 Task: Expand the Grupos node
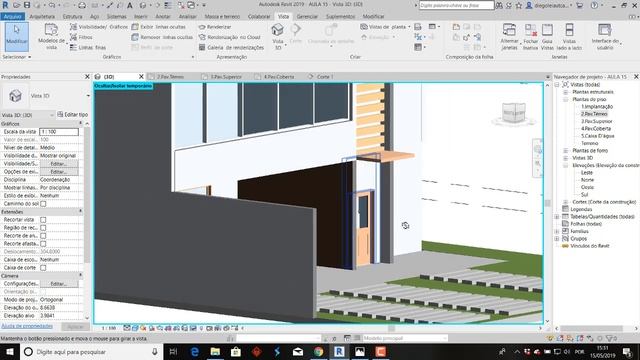click(557, 239)
